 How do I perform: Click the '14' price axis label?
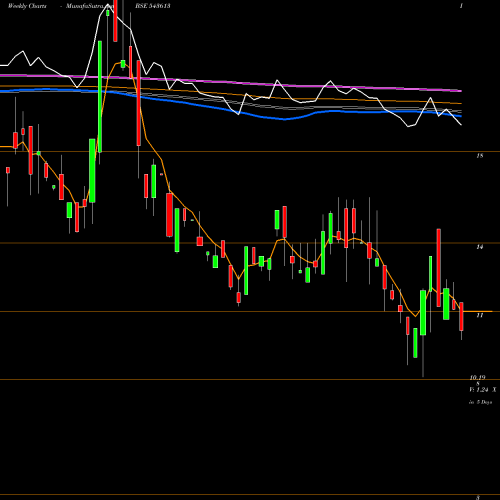coord(480,247)
